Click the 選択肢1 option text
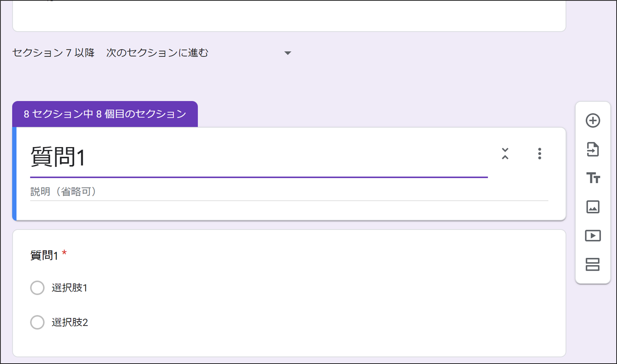Viewport: 617px width, 364px height. pyautogui.click(x=70, y=288)
